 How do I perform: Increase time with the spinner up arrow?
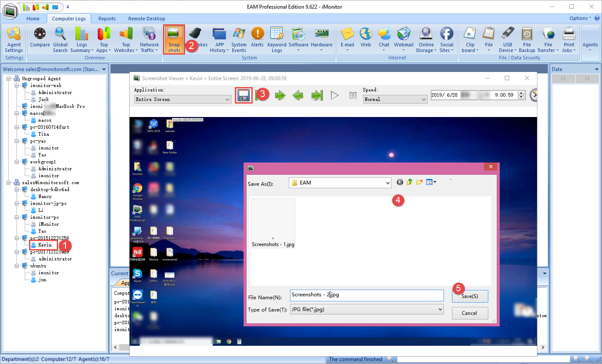(521, 92)
